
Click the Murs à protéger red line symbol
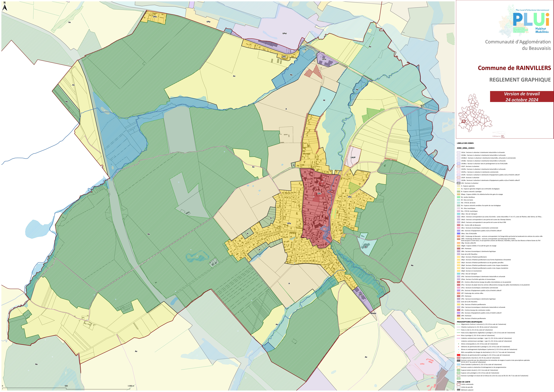click(x=458, y=335)
